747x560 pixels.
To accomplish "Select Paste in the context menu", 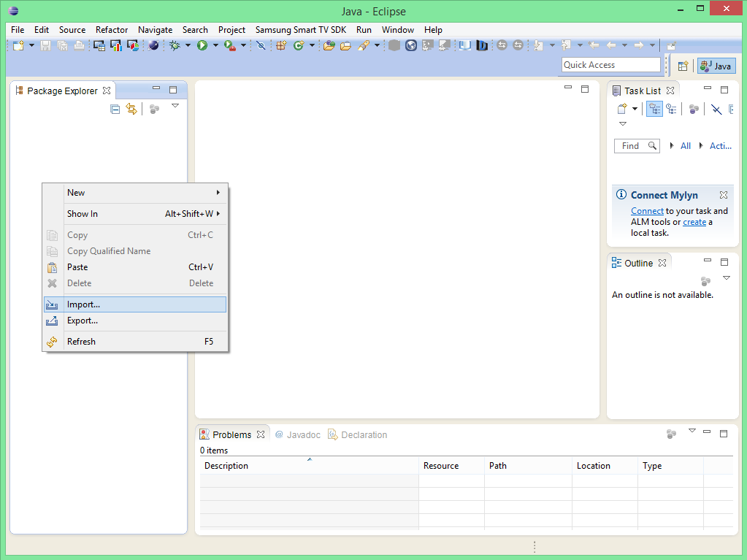I will [x=135, y=267].
